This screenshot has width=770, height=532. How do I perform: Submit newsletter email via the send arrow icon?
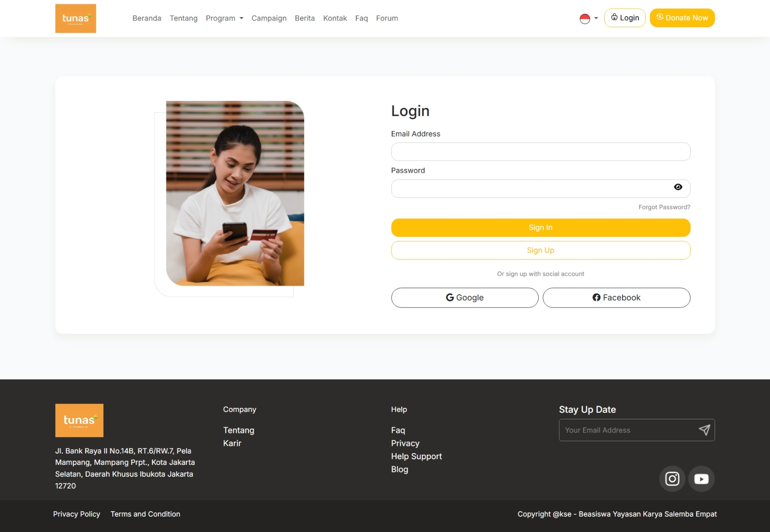[705, 430]
